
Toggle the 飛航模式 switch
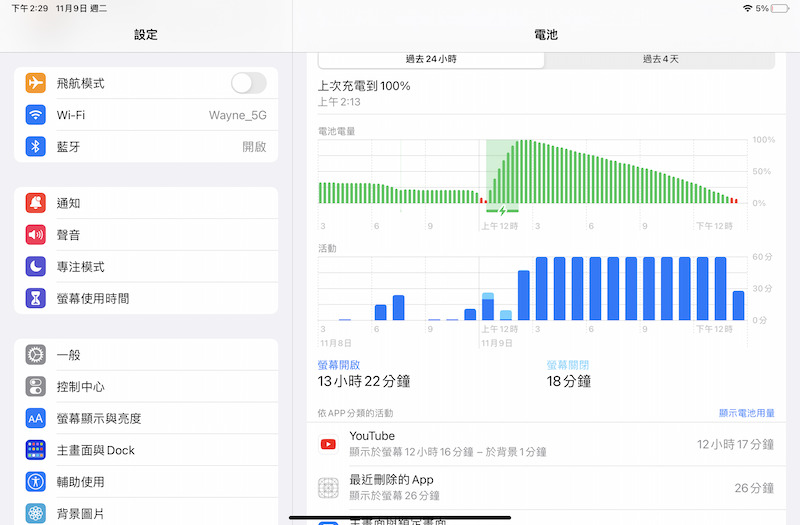[x=248, y=83]
